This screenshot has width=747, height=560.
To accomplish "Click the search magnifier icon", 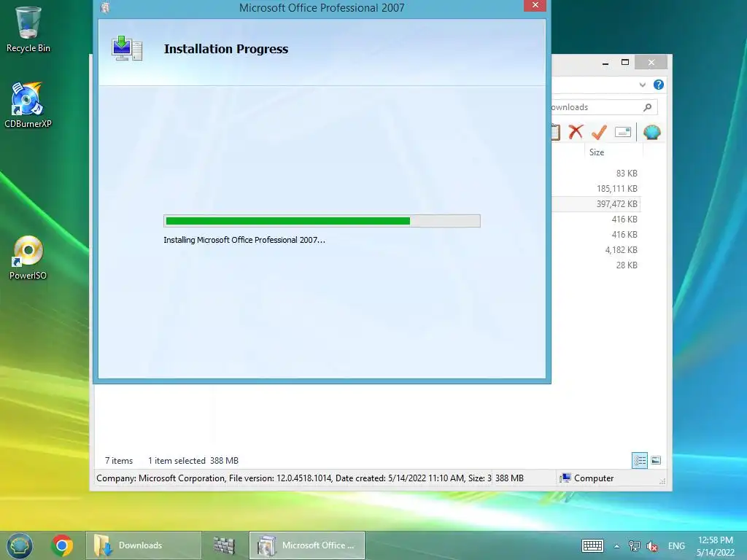I will 647,107.
